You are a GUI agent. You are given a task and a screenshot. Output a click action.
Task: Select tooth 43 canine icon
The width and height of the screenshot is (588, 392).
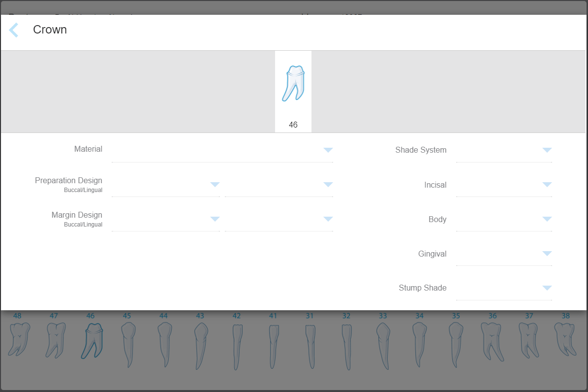200,345
